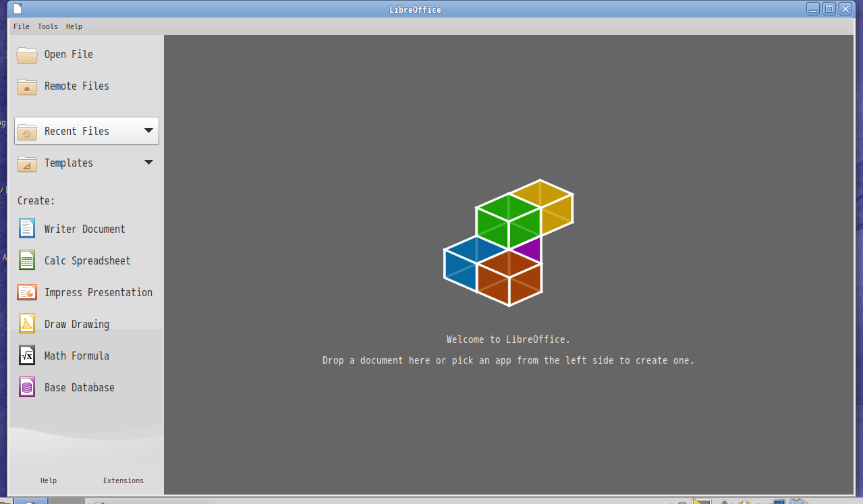Create a new Base Database

coord(86,387)
